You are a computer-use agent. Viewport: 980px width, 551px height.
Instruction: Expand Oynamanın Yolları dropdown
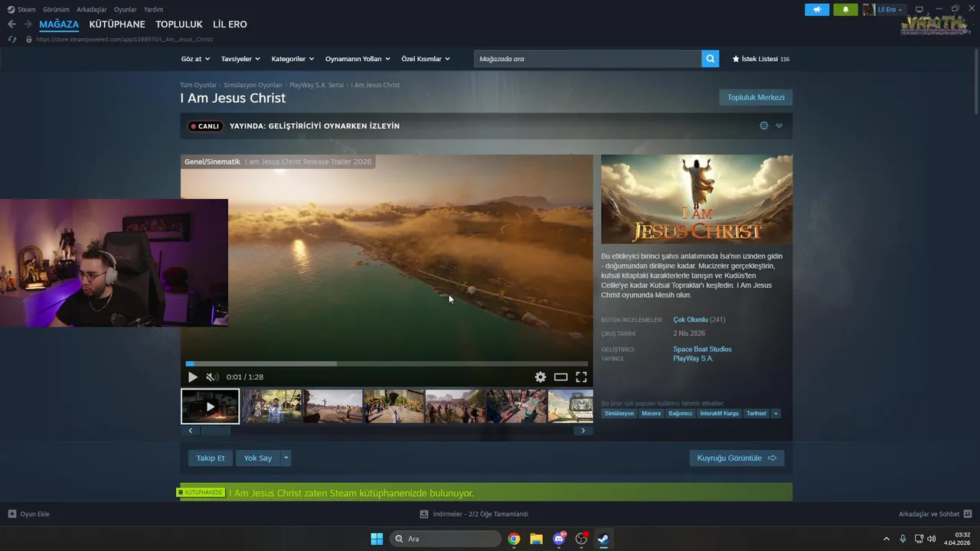point(358,59)
